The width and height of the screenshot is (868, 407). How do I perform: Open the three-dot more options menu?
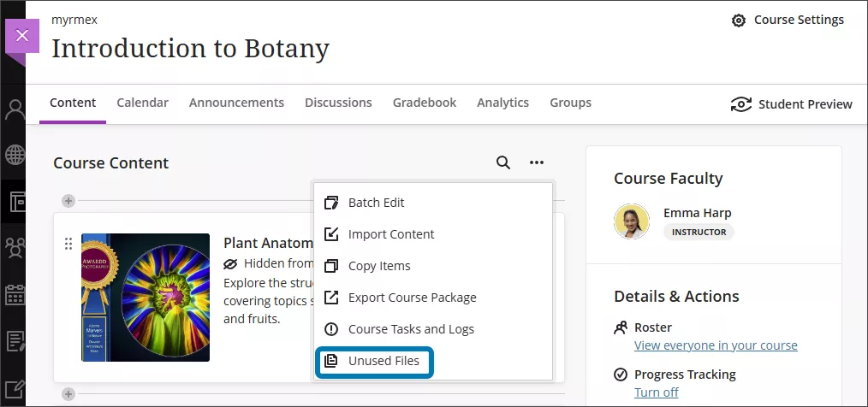tap(537, 162)
